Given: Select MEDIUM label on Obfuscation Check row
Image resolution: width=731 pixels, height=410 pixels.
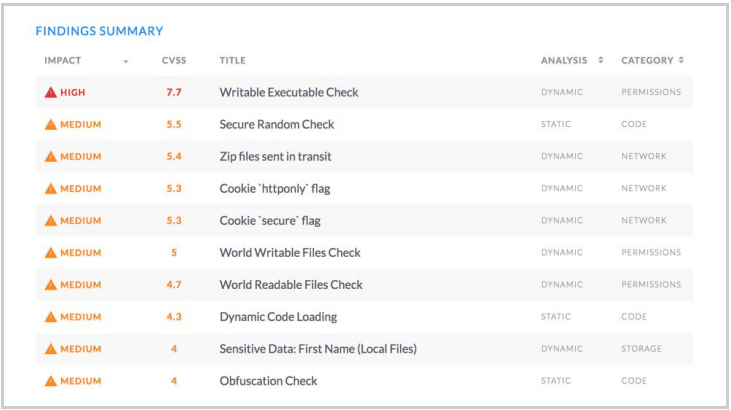Looking at the screenshot, I should (81, 381).
